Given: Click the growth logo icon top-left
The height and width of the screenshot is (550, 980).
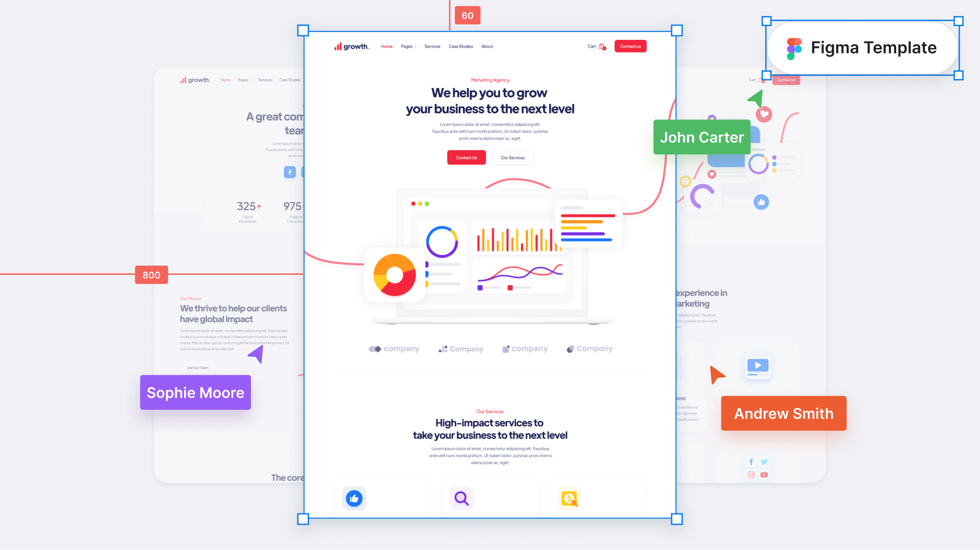Looking at the screenshot, I should (338, 46).
